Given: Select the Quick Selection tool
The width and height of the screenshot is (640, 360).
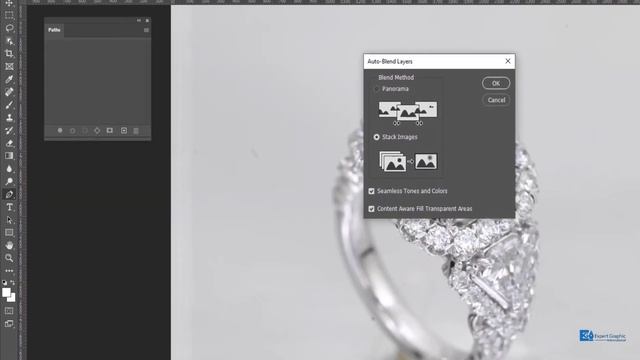Looking at the screenshot, I should click(x=9, y=41).
